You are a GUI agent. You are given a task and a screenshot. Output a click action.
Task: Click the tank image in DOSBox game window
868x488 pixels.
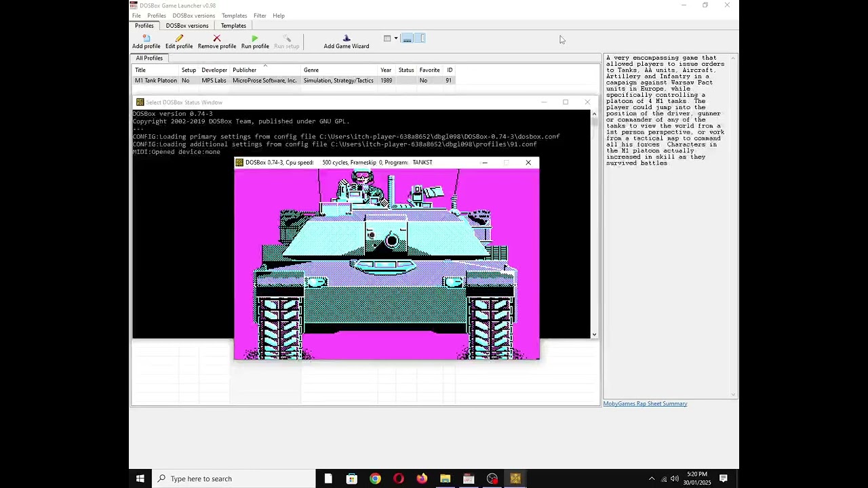point(387,264)
